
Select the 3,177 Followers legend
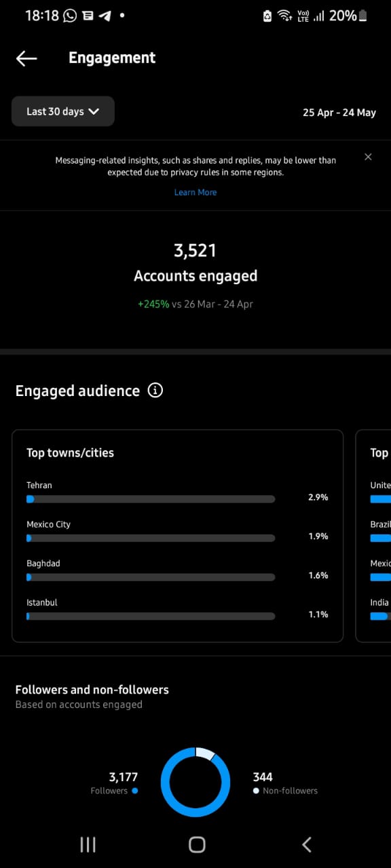[x=114, y=783]
